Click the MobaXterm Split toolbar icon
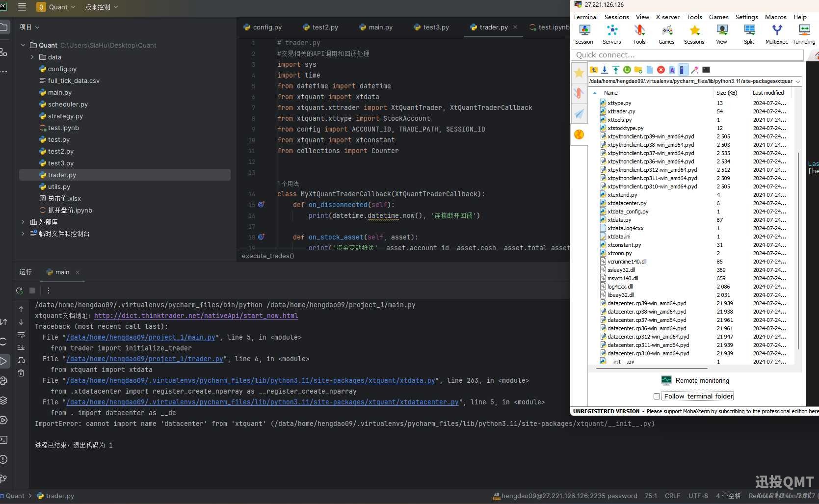This screenshot has height=504, width=819. click(749, 34)
